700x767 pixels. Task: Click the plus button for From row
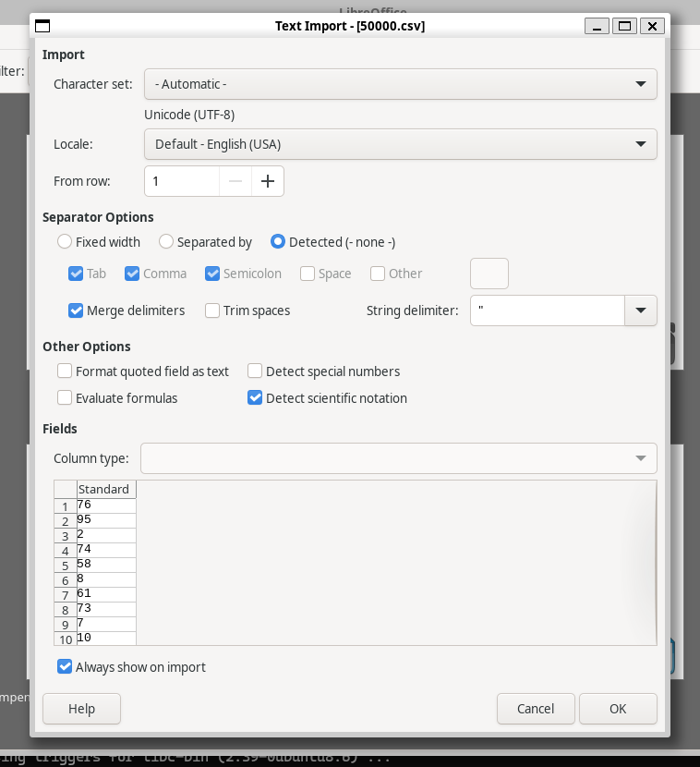pyautogui.click(x=268, y=181)
